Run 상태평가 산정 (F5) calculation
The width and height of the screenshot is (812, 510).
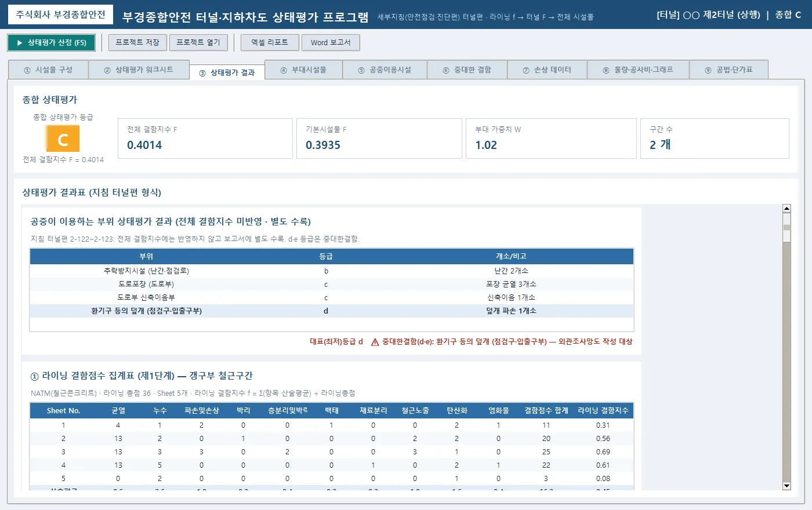tap(51, 42)
